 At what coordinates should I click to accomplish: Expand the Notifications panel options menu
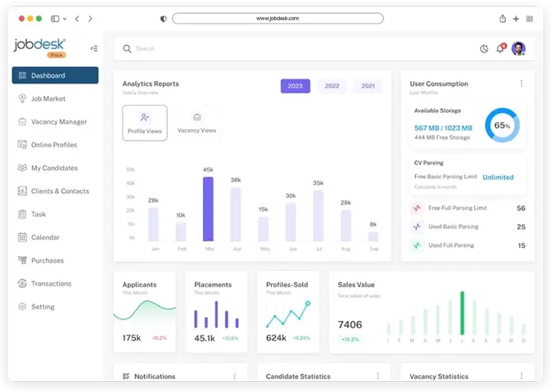pyautogui.click(x=234, y=376)
